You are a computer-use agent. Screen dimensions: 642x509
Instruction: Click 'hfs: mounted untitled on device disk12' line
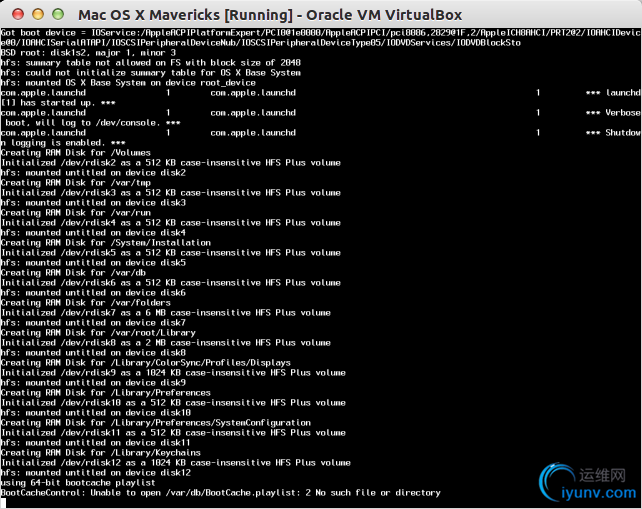tap(96, 473)
